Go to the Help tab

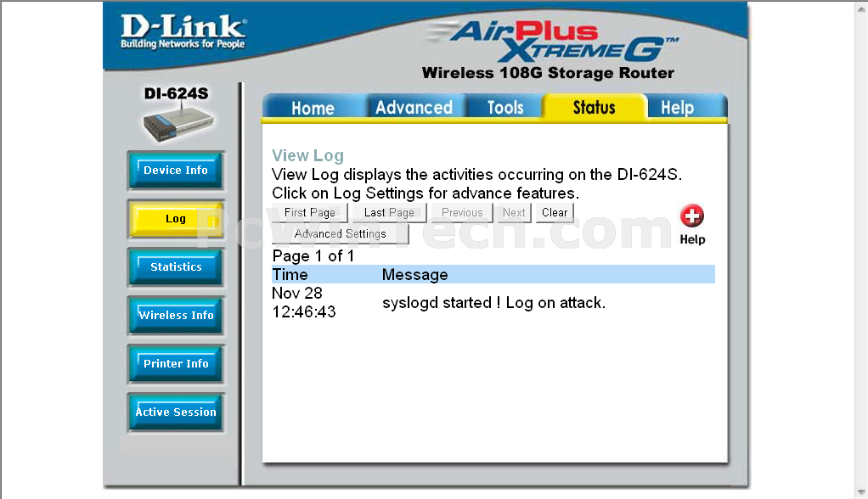(677, 107)
